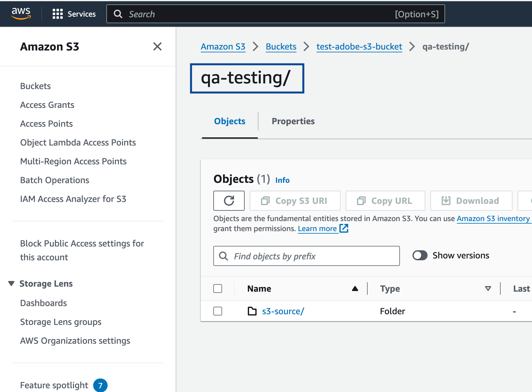532x392 pixels.
Task: Collapse the Storage Lens section
Action: 11,283
